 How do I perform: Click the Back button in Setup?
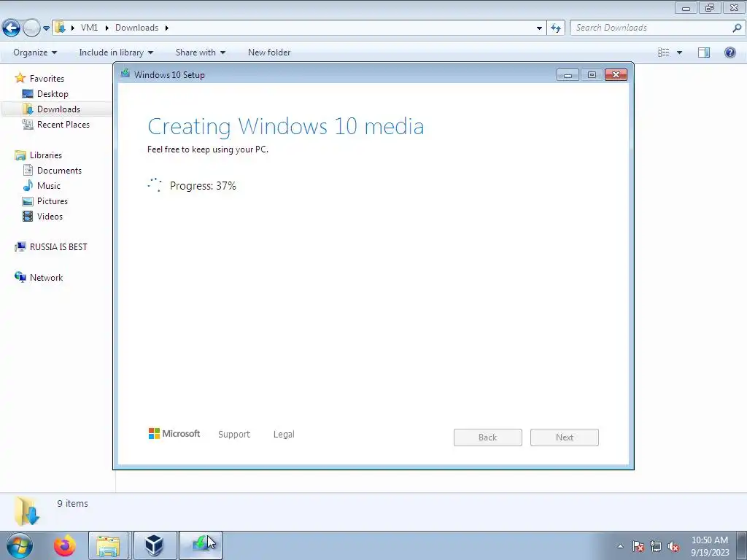point(488,437)
